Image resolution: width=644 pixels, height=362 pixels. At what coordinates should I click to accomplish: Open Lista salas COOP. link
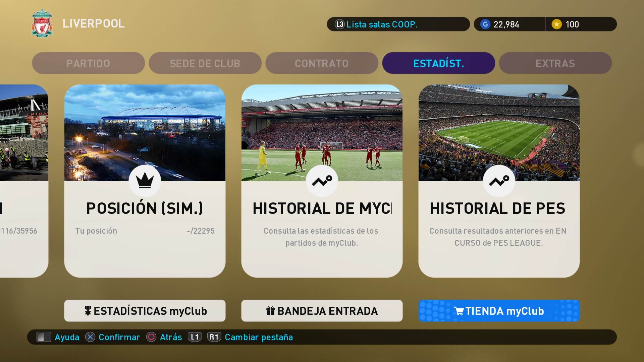click(382, 24)
